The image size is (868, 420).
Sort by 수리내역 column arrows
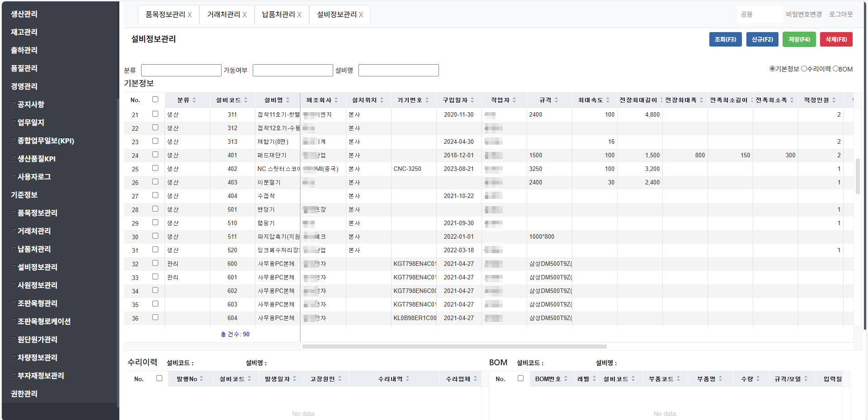[x=407, y=379]
